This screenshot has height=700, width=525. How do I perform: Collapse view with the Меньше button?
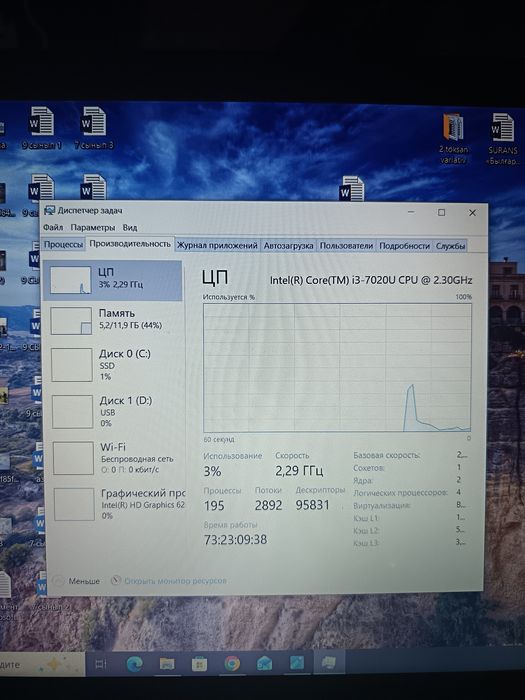point(76,581)
